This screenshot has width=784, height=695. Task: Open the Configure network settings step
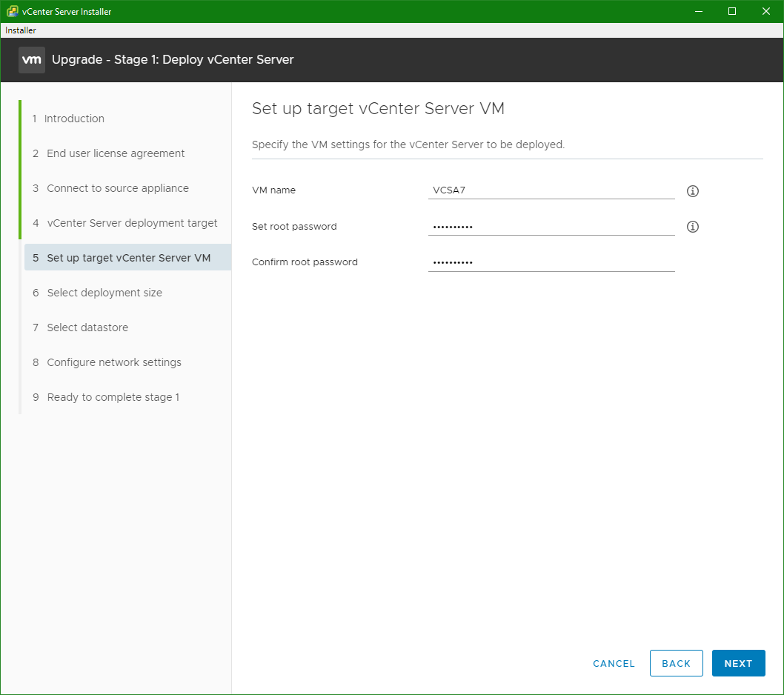pos(114,362)
